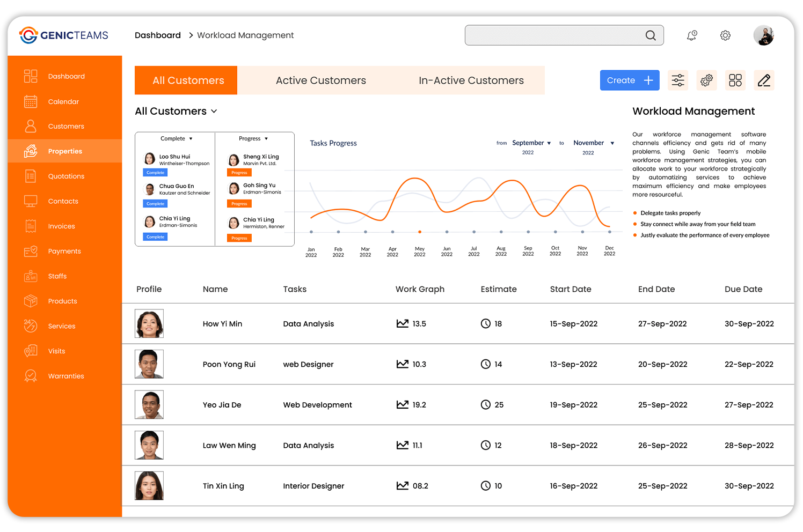The height and width of the screenshot is (532, 803).
Task: Open Payments from the sidebar
Action: pos(65,251)
